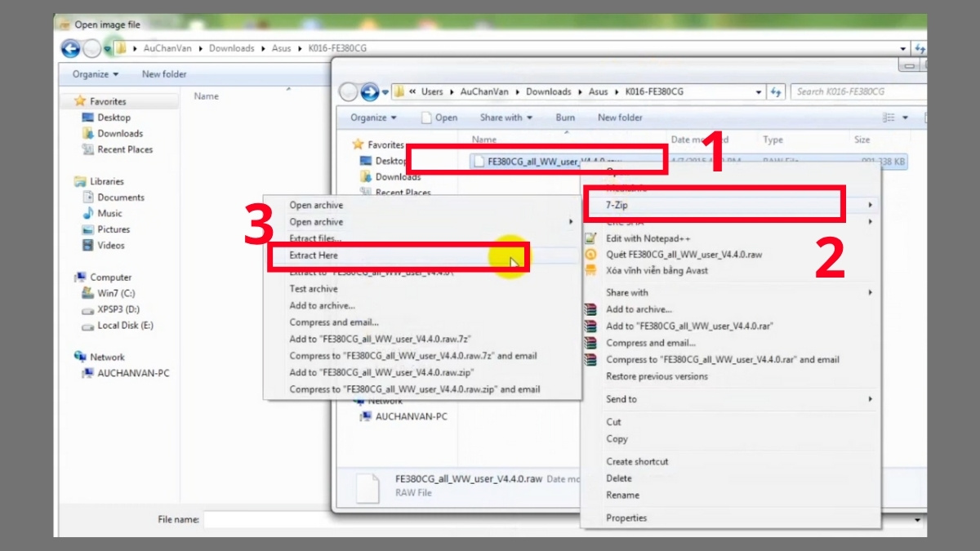Click Open button in the front Explorer toolbar
The width and height of the screenshot is (980, 551).
(x=439, y=118)
